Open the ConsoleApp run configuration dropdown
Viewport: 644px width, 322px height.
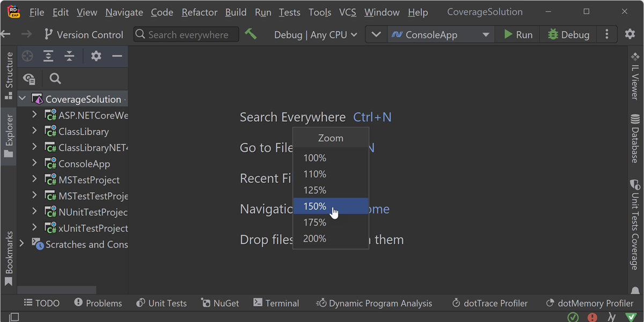coord(440,35)
